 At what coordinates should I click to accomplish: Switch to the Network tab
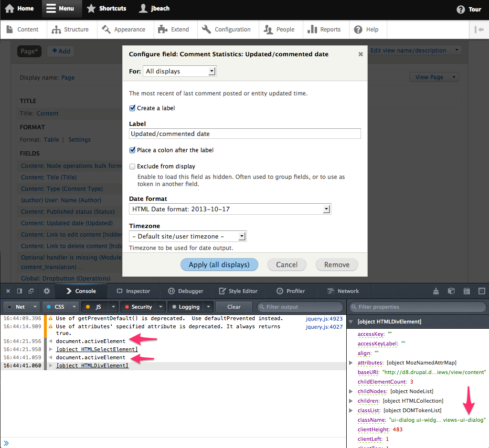tap(342, 291)
